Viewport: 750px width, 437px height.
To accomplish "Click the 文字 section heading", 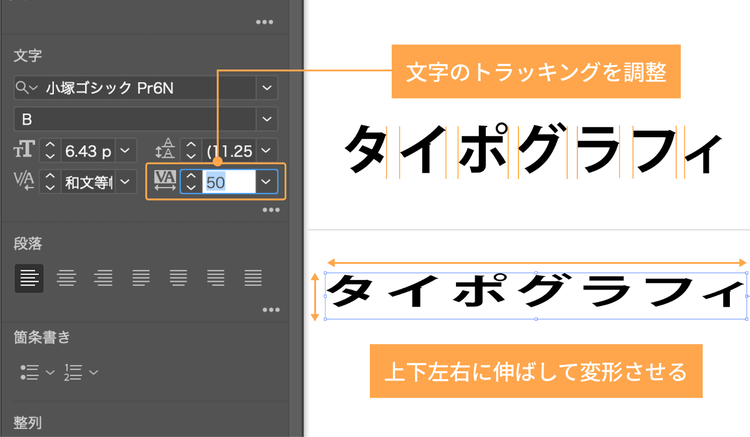I will pyautogui.click(x=28, y=56).
